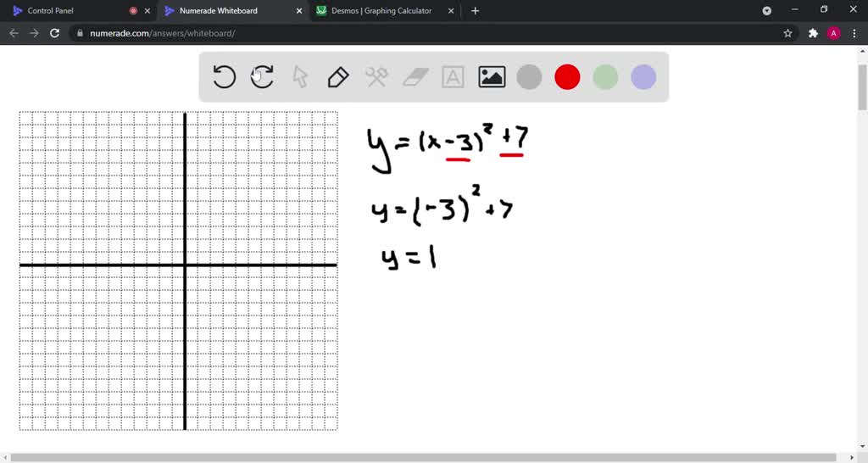Image resolution: width=868 pixels, height=463 pixels.
Task: Bookmark this page with star icon
Action: point(787,33)
